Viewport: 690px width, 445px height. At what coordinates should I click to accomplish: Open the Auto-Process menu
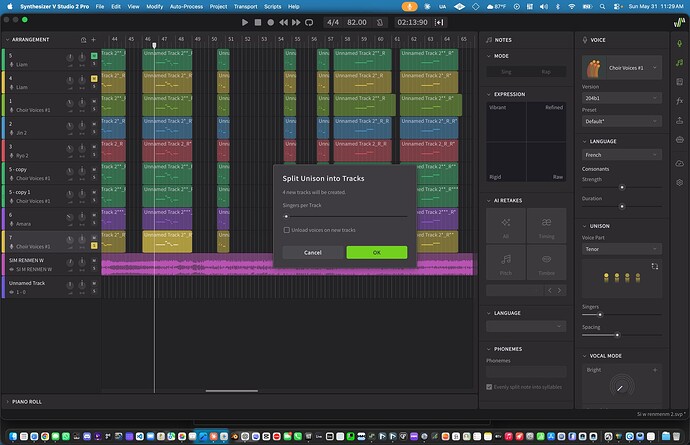tap(186, 7)
